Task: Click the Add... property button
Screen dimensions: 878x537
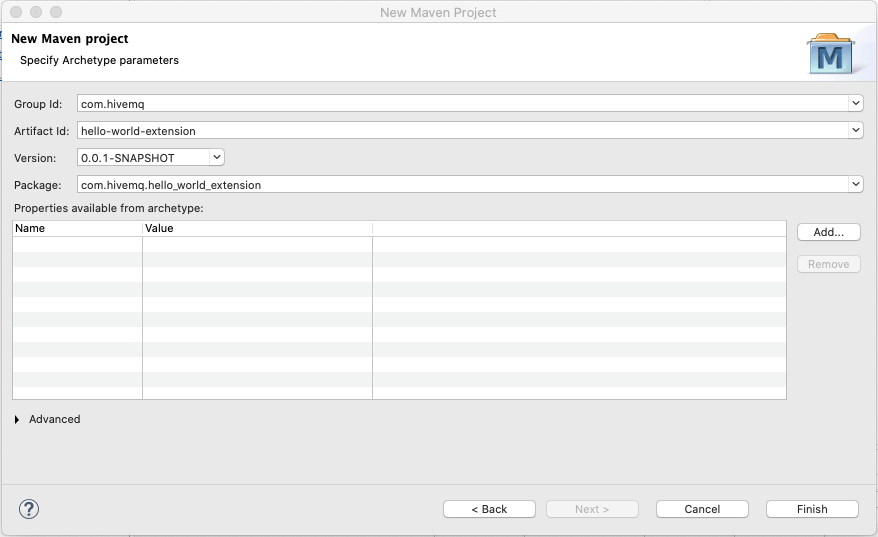Action: coord(828,232)
